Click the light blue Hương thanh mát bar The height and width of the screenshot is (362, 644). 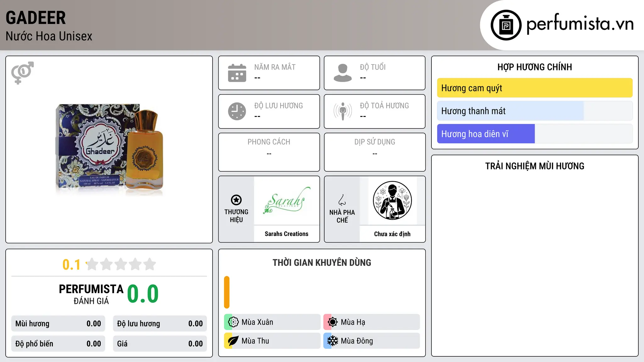pyautogui.click(x=510, y=111)
